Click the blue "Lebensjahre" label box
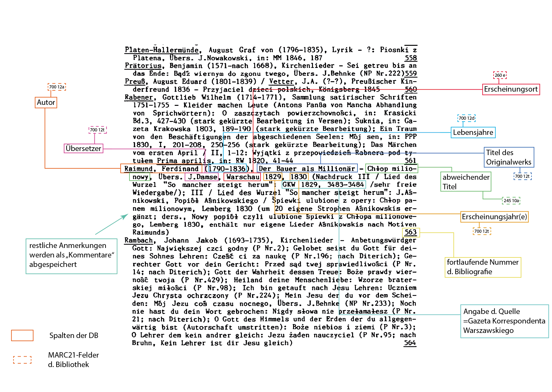This screenshot has height=392, width=552. coord(473,132)
